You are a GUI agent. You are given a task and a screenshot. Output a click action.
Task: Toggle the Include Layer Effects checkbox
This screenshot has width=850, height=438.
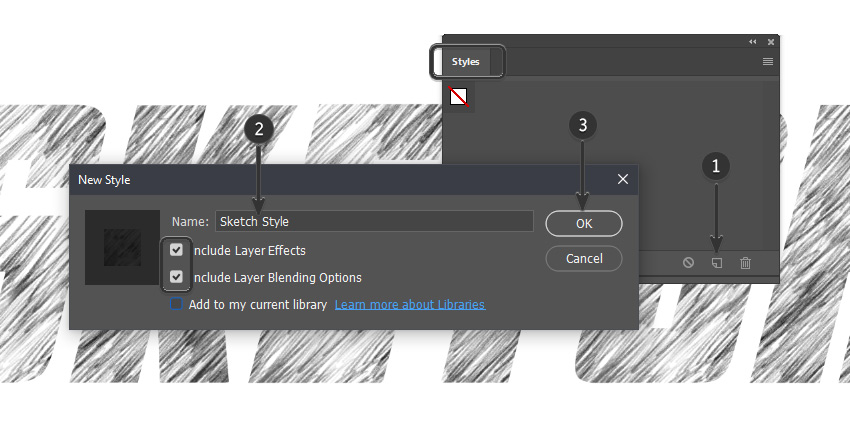point(176,250)
